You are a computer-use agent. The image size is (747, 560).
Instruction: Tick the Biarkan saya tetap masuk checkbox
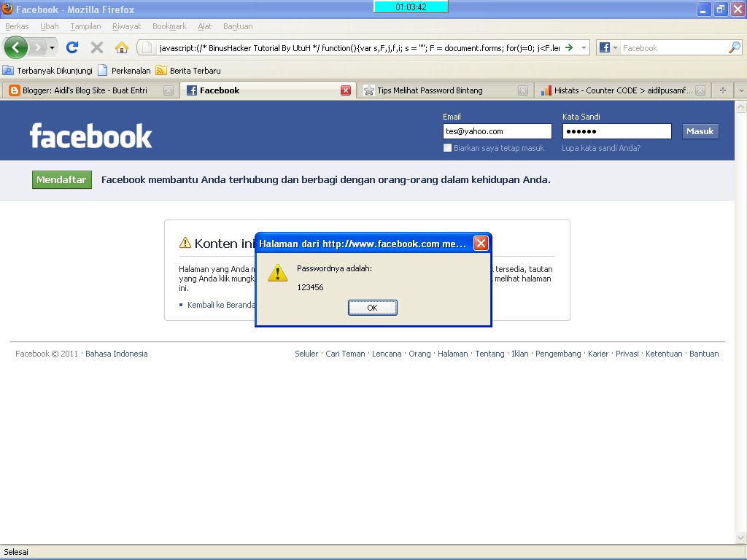(447, 147)
